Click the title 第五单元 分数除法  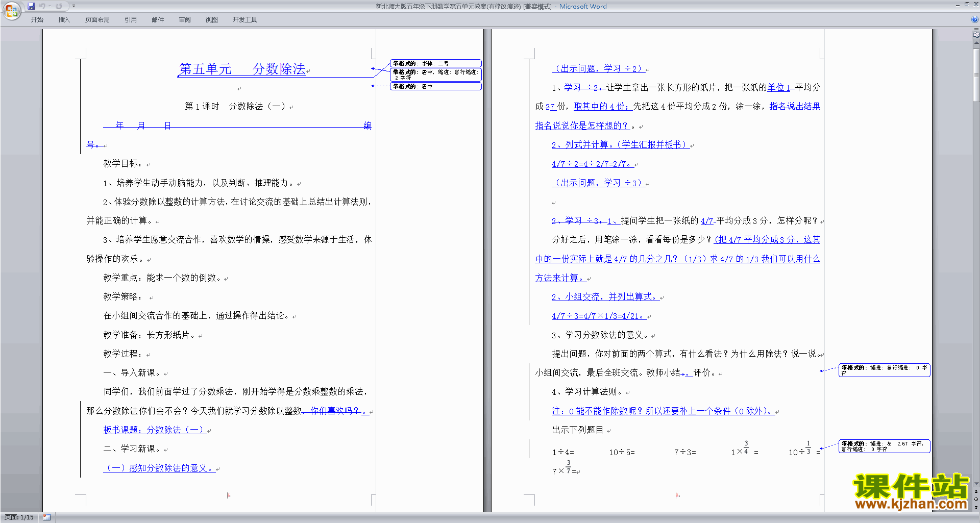tap(242, 69)
